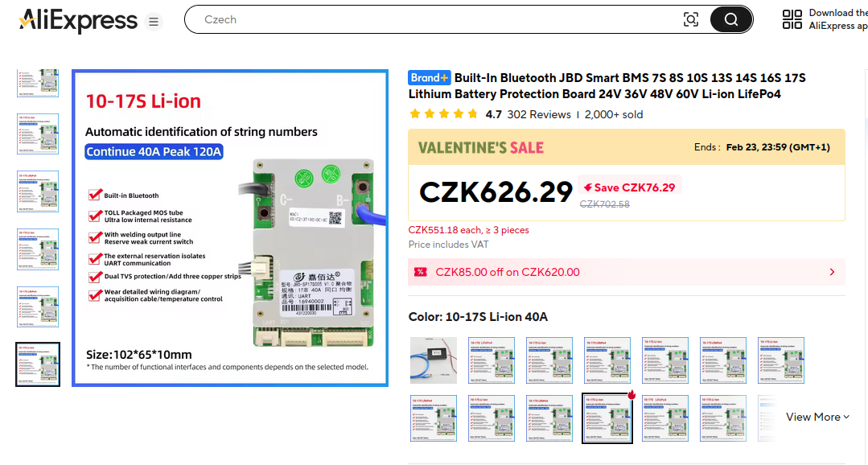Click the topmost partially visible gallery thumbnail
Screen dimensions: 868x465
[x=38, y=83]
